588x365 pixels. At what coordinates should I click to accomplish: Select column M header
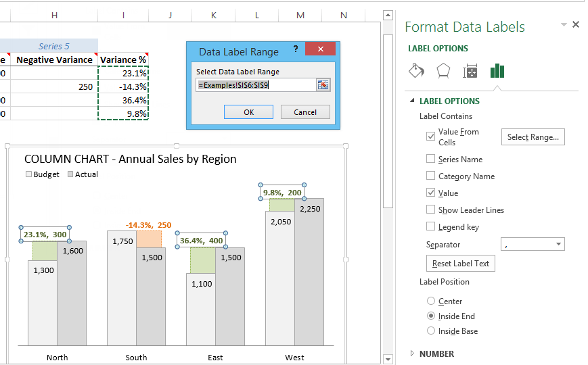tap(300, 15)
